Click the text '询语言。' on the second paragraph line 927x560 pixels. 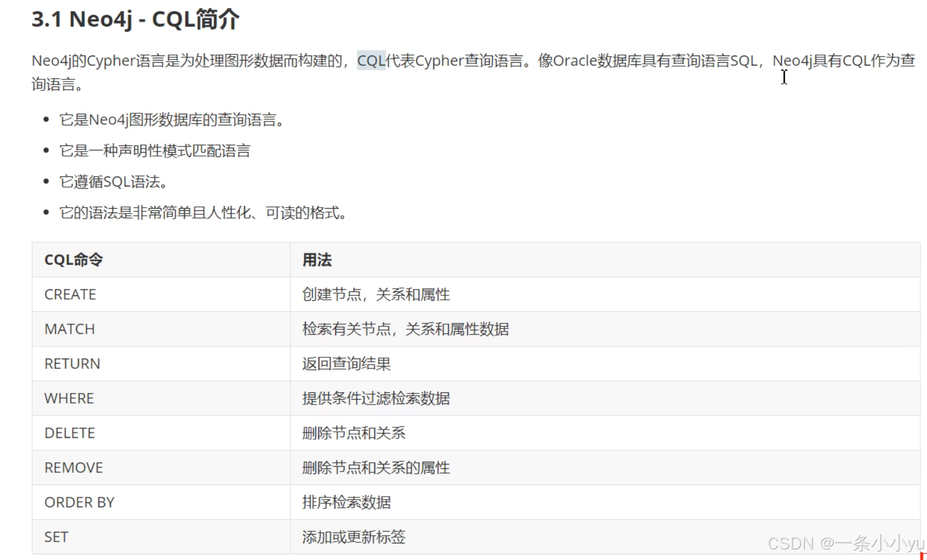point(58,84)
